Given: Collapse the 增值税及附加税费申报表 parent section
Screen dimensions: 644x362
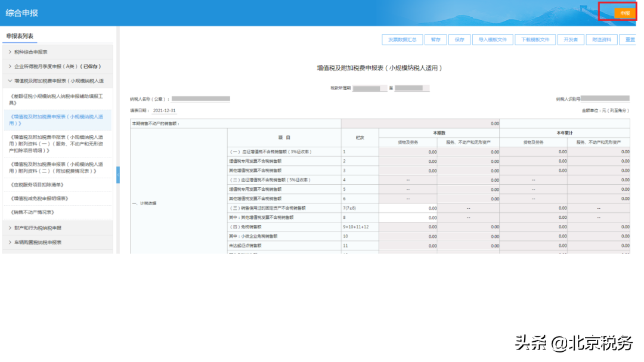Looking at the screenshot, I should (57, 81).
